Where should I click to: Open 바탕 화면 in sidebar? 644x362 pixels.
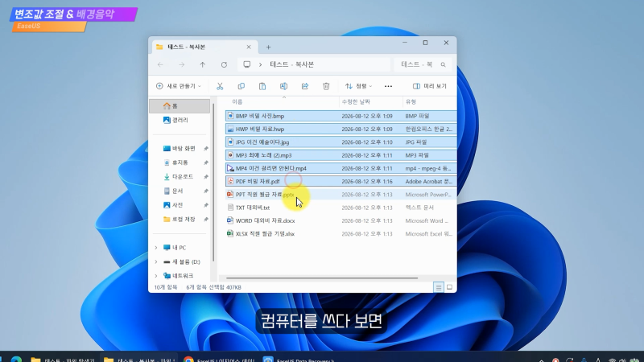[x=180, y=148]
